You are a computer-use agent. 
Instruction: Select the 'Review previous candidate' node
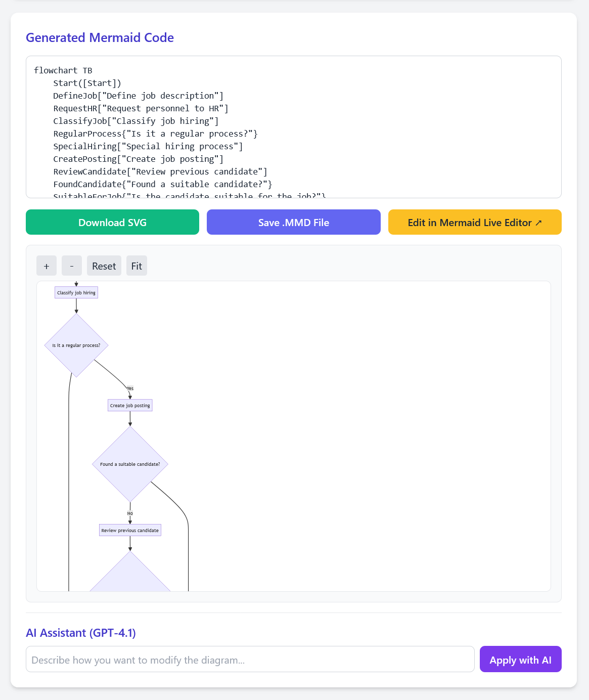(130, 531)
